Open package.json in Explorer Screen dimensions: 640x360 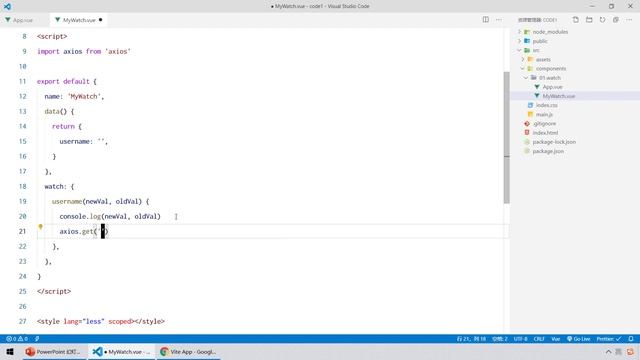point(548,151)
